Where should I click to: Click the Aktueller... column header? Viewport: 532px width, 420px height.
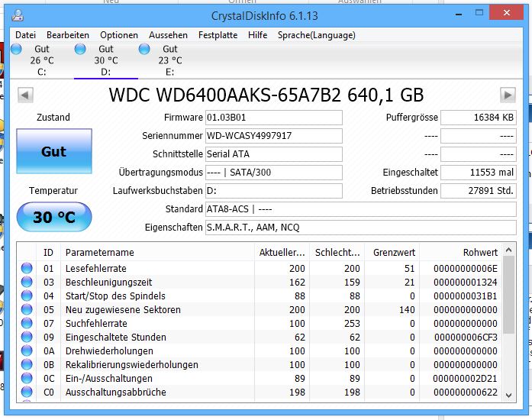click(282, 252)
